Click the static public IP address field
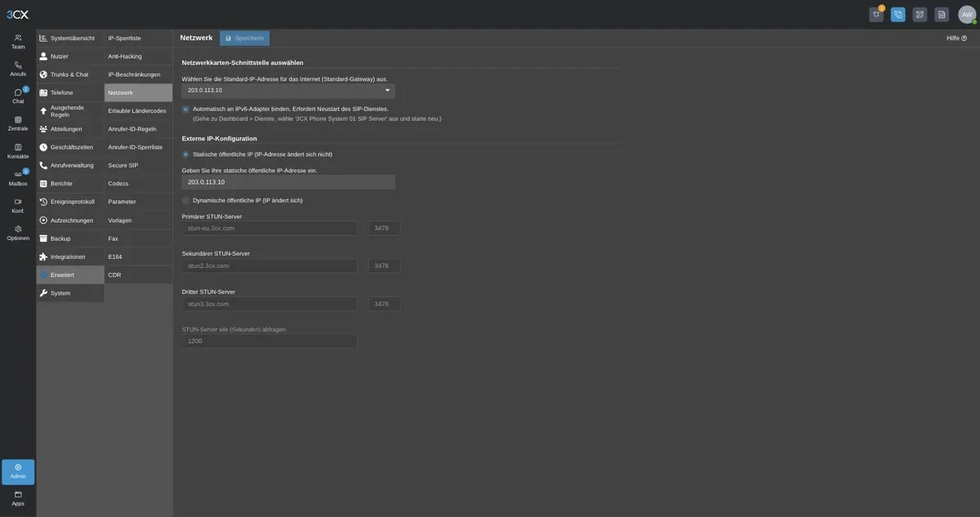980x517 pixels. coord(288,182)
